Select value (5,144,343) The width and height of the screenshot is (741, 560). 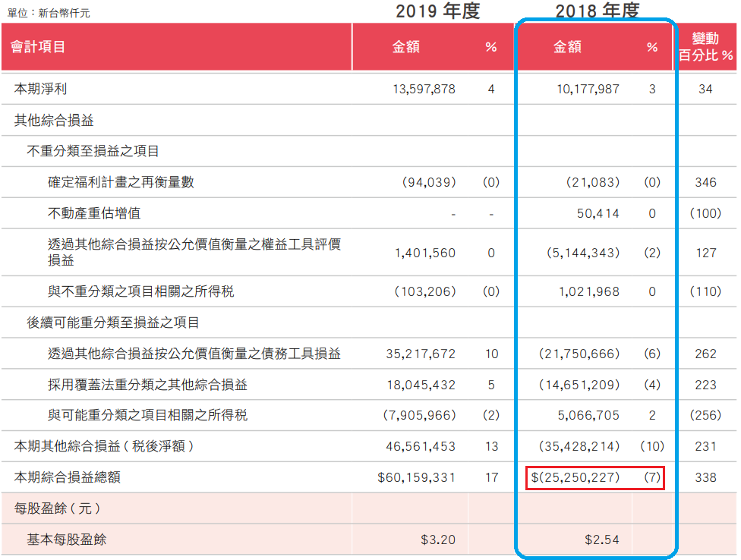(x=583, y=253)
